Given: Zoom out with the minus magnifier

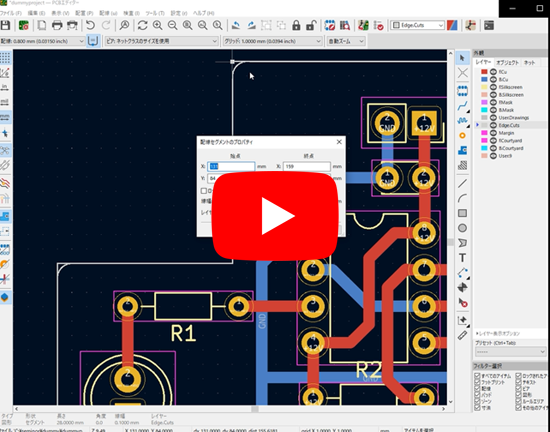Looking at the screenshot, I should tap(172, 25).
